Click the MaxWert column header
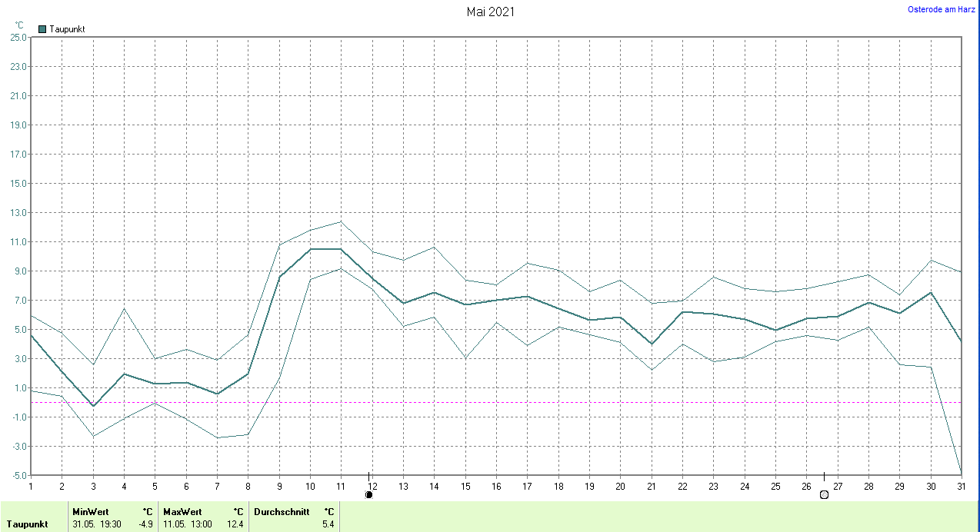This screenshot has height=532, width=980. (182, 511)
